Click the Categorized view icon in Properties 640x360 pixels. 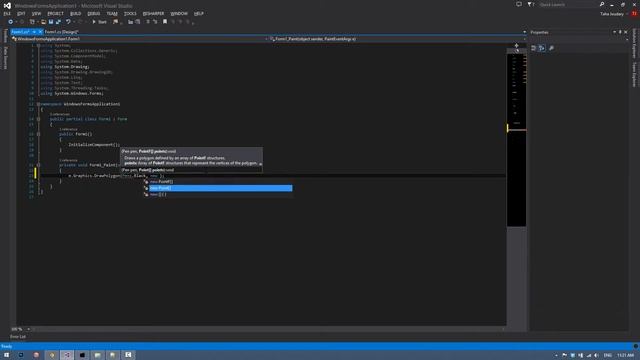(x=533, y=48)
